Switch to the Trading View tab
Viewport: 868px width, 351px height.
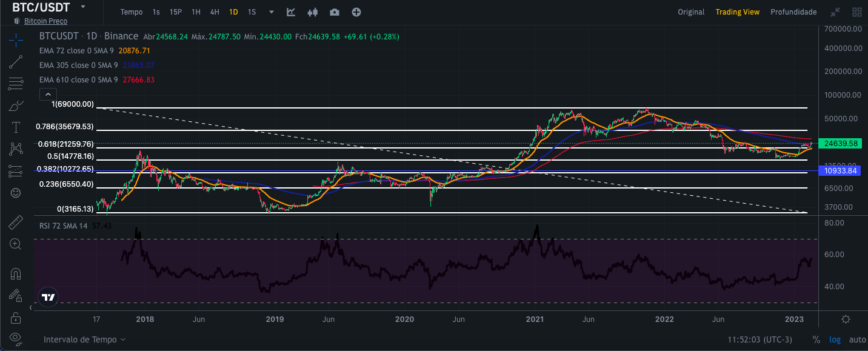click(x=737, y=12)
